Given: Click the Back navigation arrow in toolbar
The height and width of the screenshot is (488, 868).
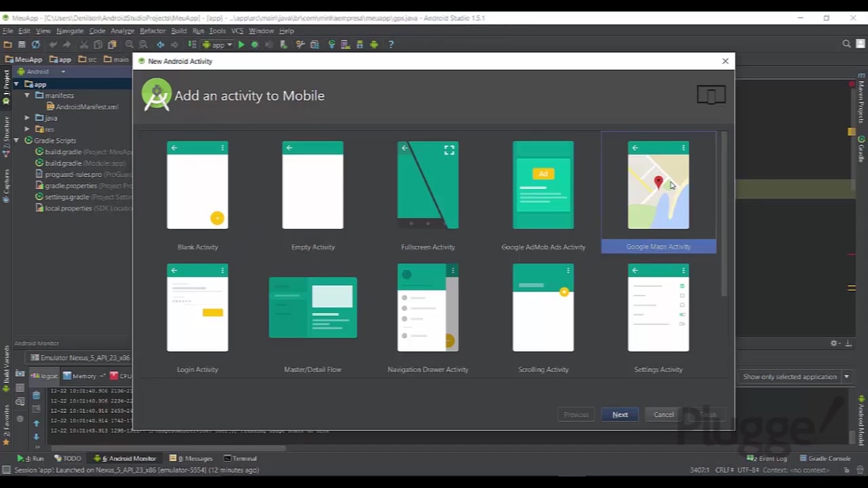Looking at the screenshot, I should (x=161, y=45).
